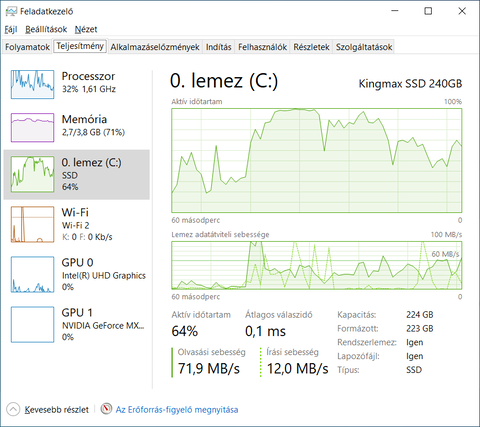Switch to the Felhasználók tab
The height and width of the screenshot is (427, 480).
click(263, 47)
